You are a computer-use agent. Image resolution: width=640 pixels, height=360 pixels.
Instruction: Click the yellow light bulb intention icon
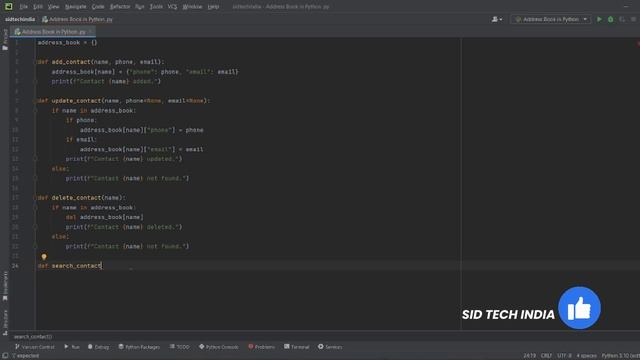click(x=44, y=257)
